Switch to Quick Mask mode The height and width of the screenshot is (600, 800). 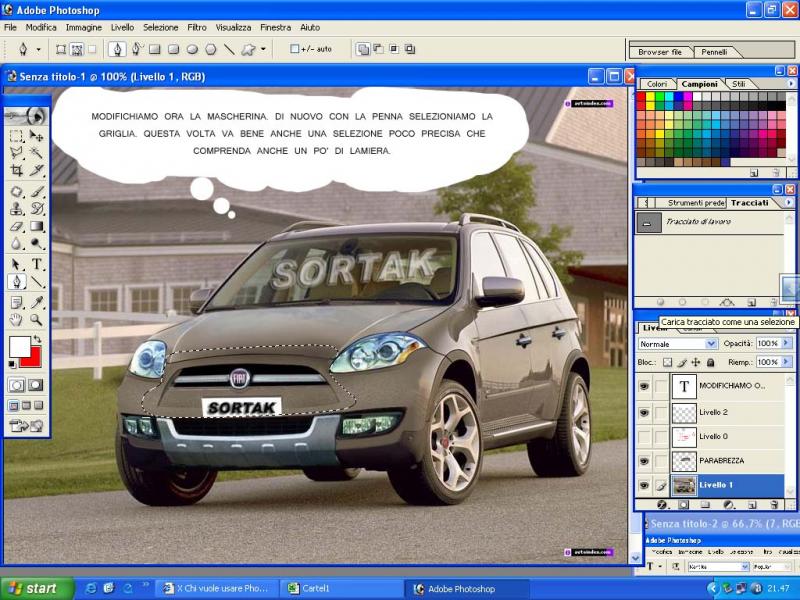[x=35, y=385]
